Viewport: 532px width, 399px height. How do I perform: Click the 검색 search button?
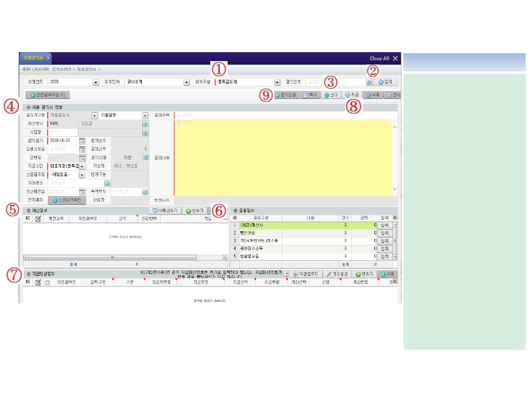pos(385,82)
